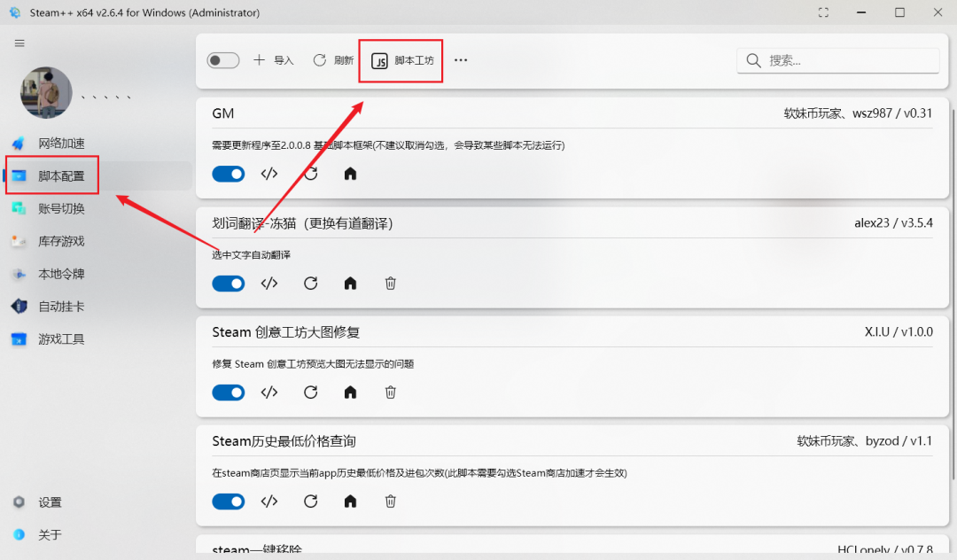The image size is (957, 560).
Task: Open home page of GM script
Action: (x=350, y=174)
